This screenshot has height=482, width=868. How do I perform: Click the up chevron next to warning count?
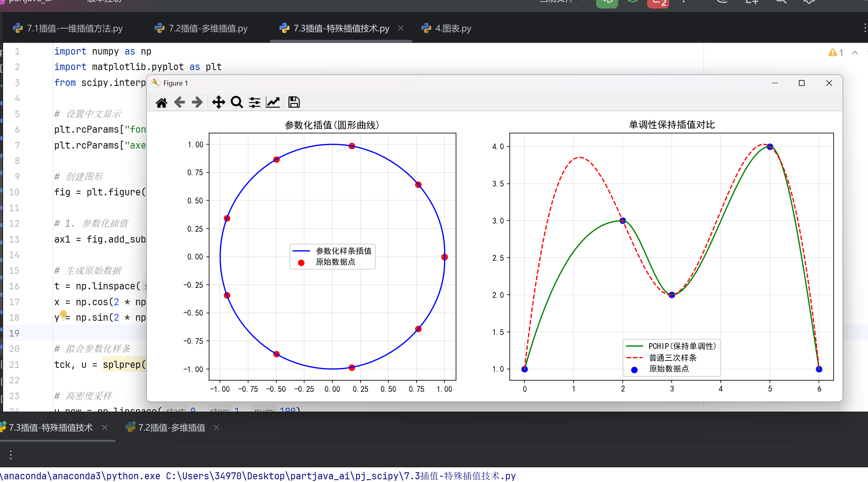855,53
